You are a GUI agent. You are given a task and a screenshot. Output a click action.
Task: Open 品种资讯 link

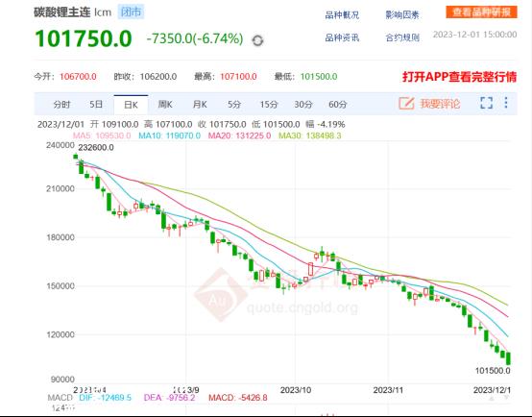(342, 37)
